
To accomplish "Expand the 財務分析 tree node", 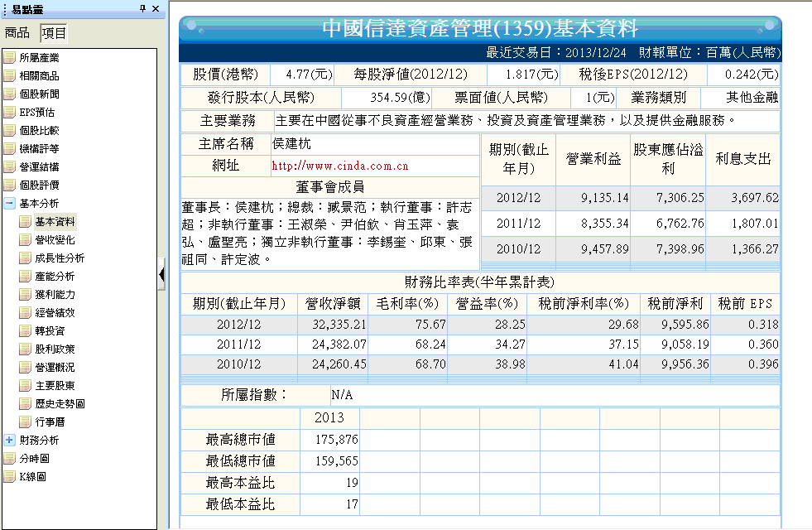I will 9,440.
